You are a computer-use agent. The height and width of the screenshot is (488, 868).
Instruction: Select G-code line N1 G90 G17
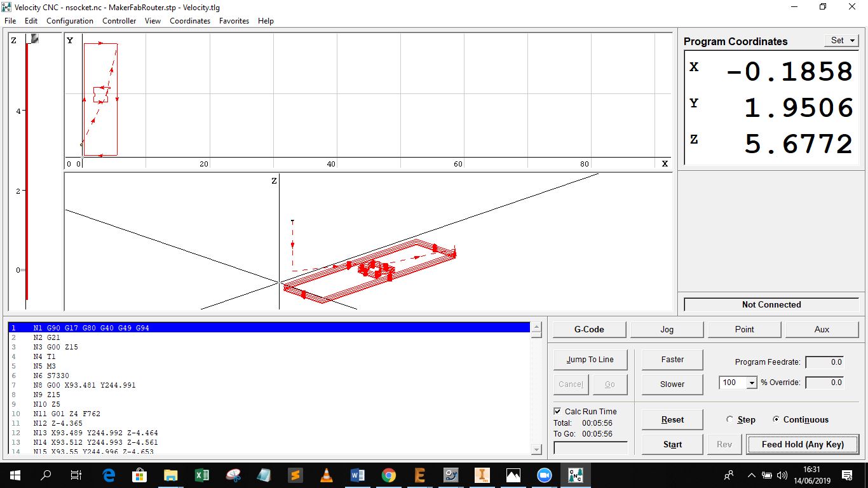[269, 328]
